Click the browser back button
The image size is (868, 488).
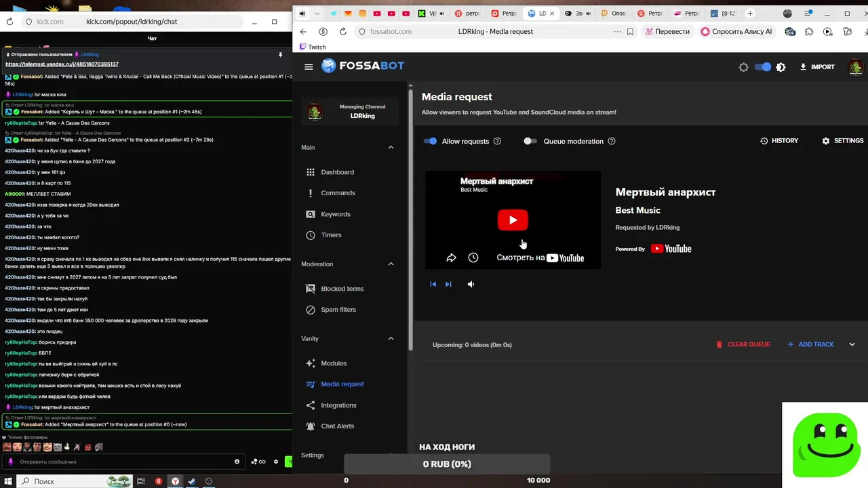click(303, 31)
